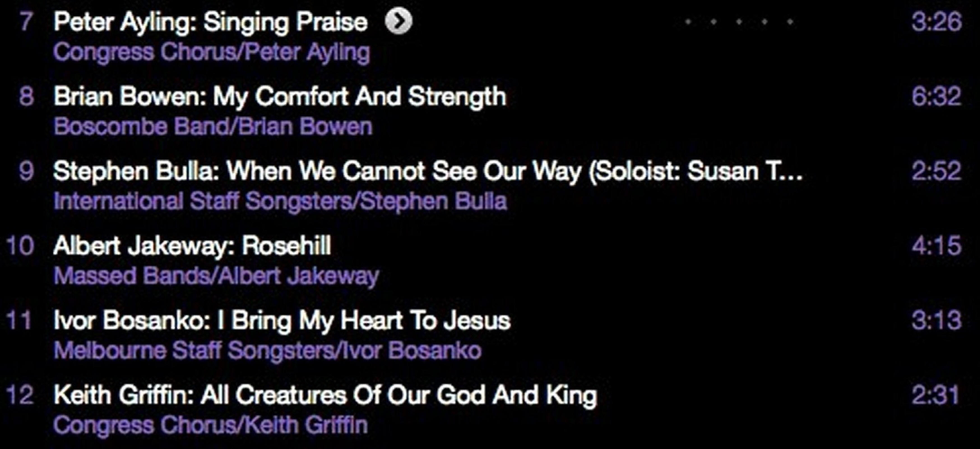Open Melbourne Staff Songsters/Ivor Bosanko link
The width and height of the screenshot is (980, 449).
[x=267, y=351]
